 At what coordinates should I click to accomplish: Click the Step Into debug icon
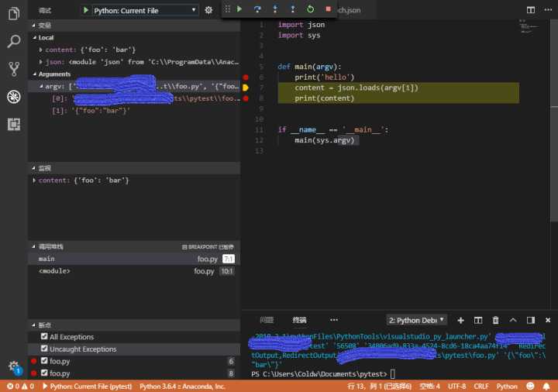275,9
